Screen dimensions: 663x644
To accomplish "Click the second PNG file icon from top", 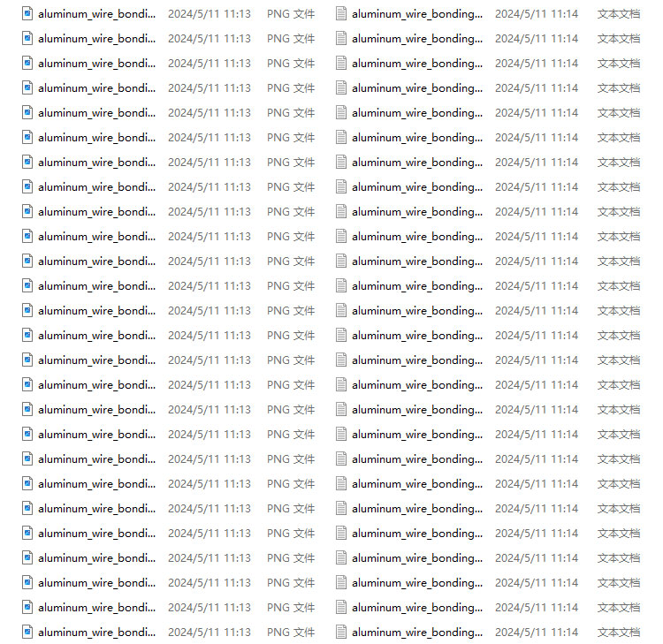I will [x=27, y=39].
